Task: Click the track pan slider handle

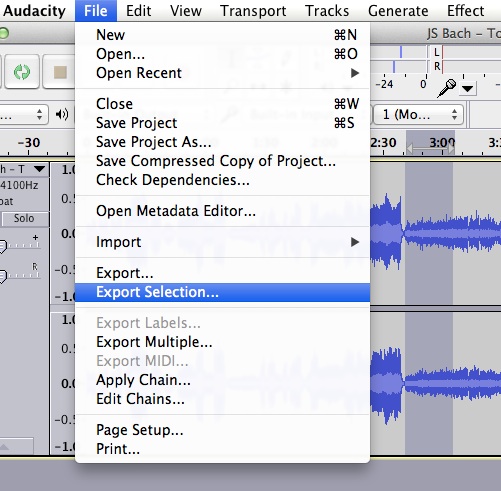Action: coord(2,277)
